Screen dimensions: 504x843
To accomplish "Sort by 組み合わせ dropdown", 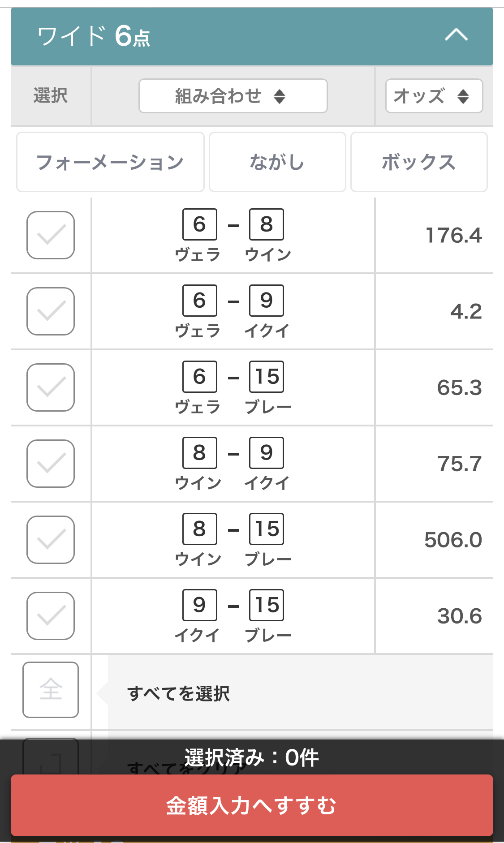I will pyautogui.click(x=233, y=96).
